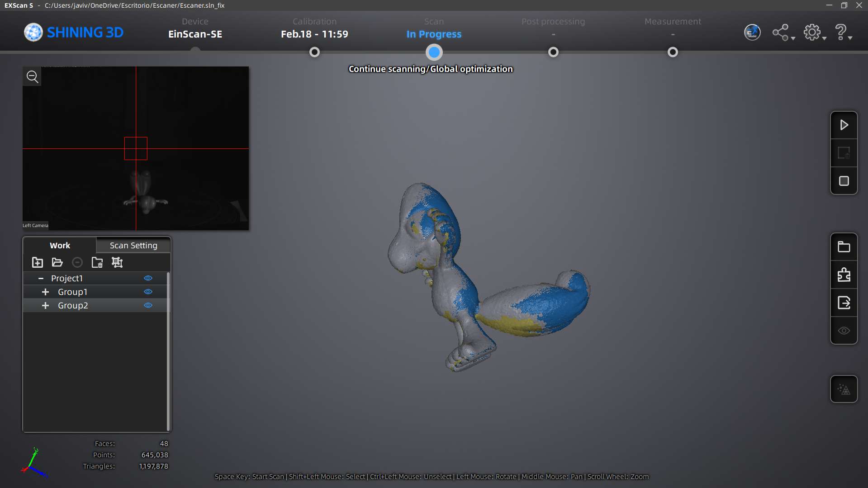
Task: Click the new project icon in Work panel
Action: pos(38,262)
